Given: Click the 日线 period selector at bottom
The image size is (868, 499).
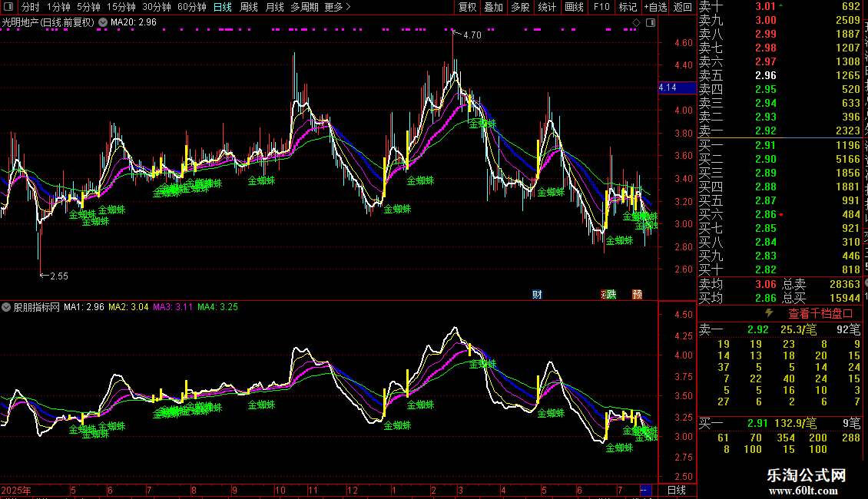Looking at the screenshot, I should [x=677, y=490].
